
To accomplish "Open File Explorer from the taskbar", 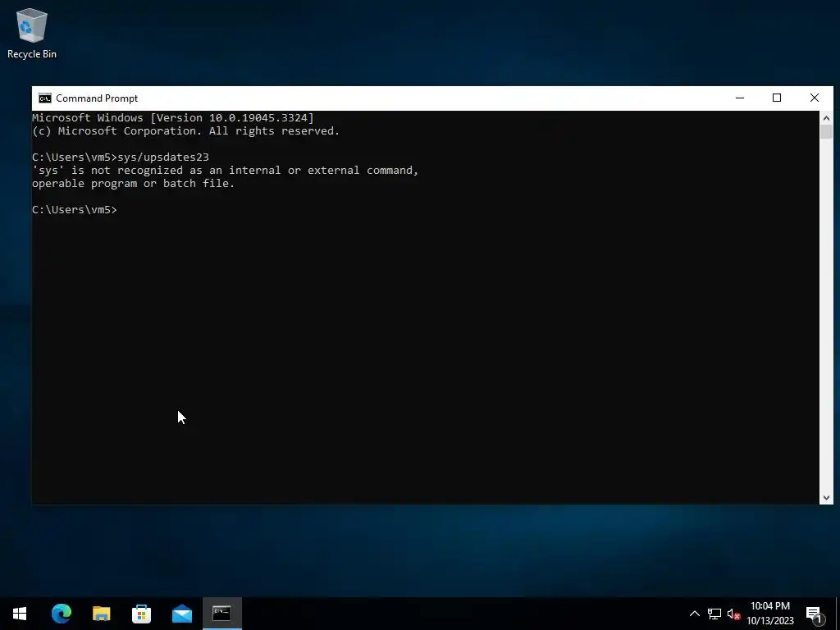I will coord(101,614).
